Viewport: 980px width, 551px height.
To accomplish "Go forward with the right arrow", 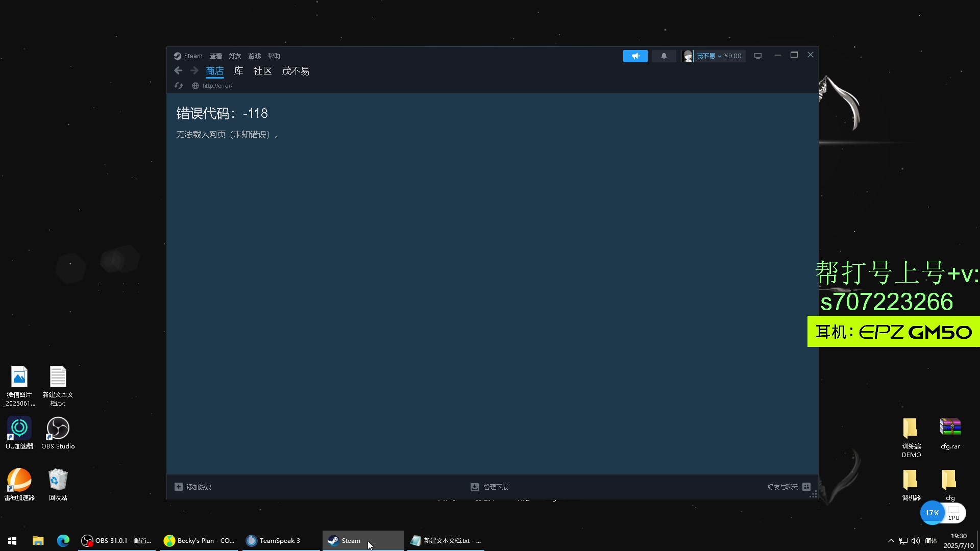I will click(x=194, y=71).
